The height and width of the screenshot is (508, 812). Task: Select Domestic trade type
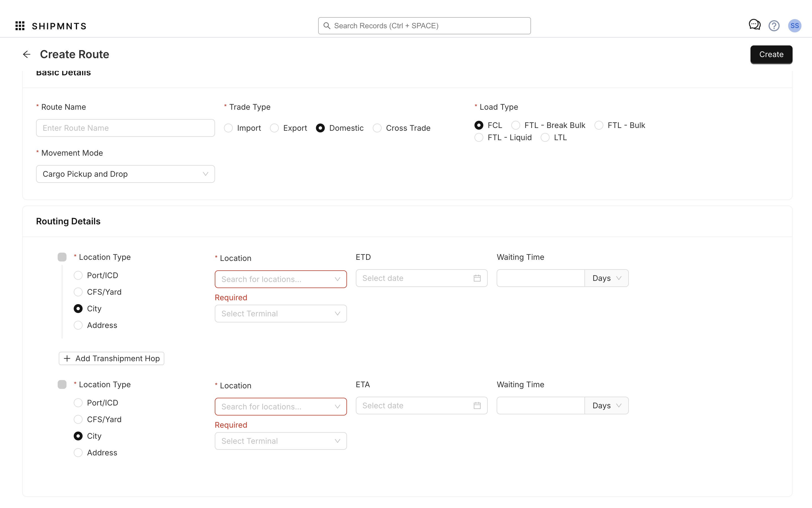coord(339,128)
